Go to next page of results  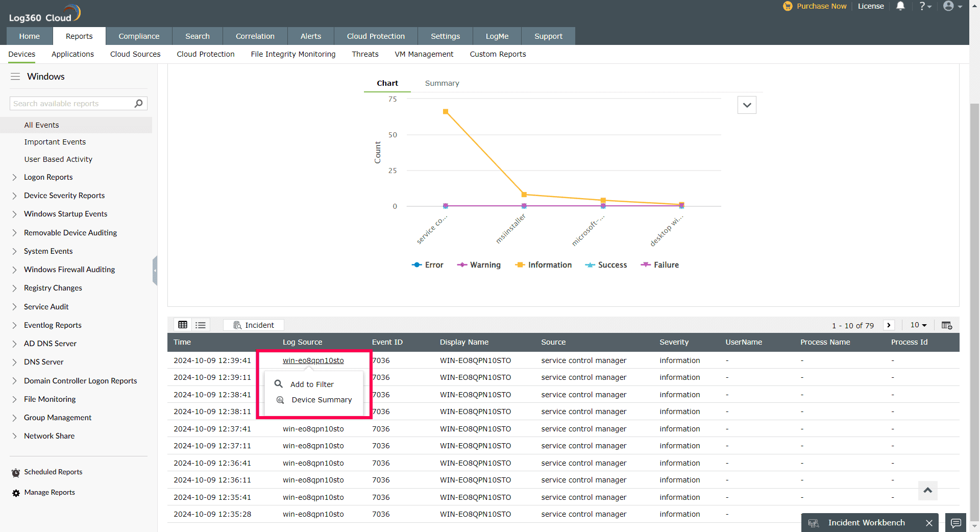889,325
